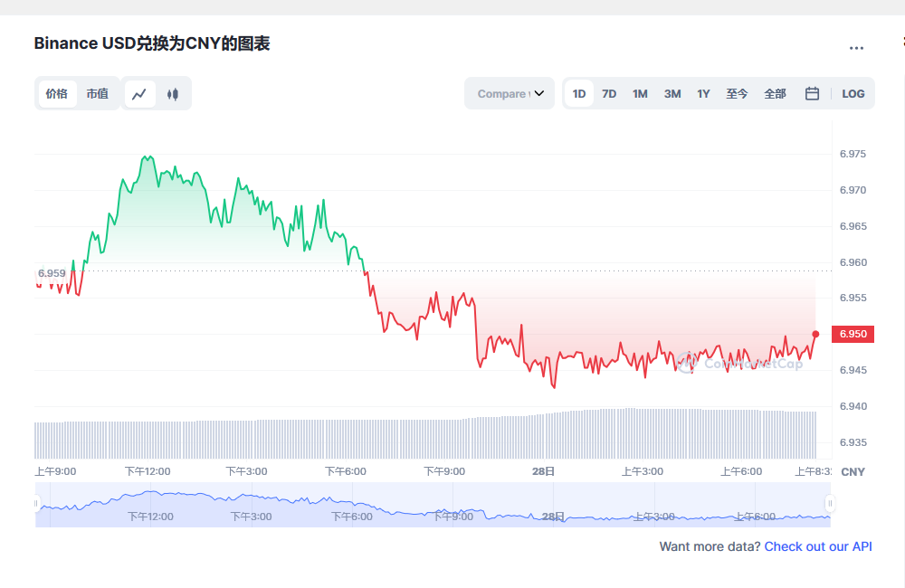Grab the left handle of range navigator
Viewport: 905px width, 588px height.
coord(36,504)
